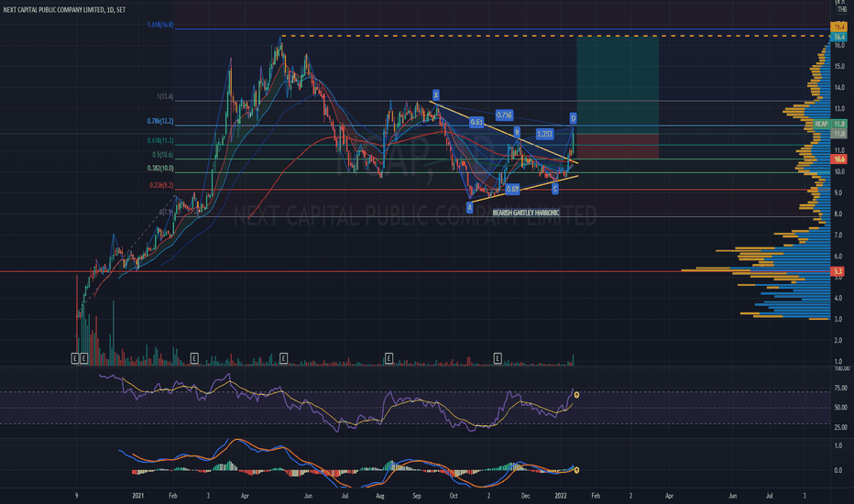Click the BEARISH GARTLEY HARMONIC text note
The width and height of the screenshot is (854, 504).
click(x=526, y=213)
